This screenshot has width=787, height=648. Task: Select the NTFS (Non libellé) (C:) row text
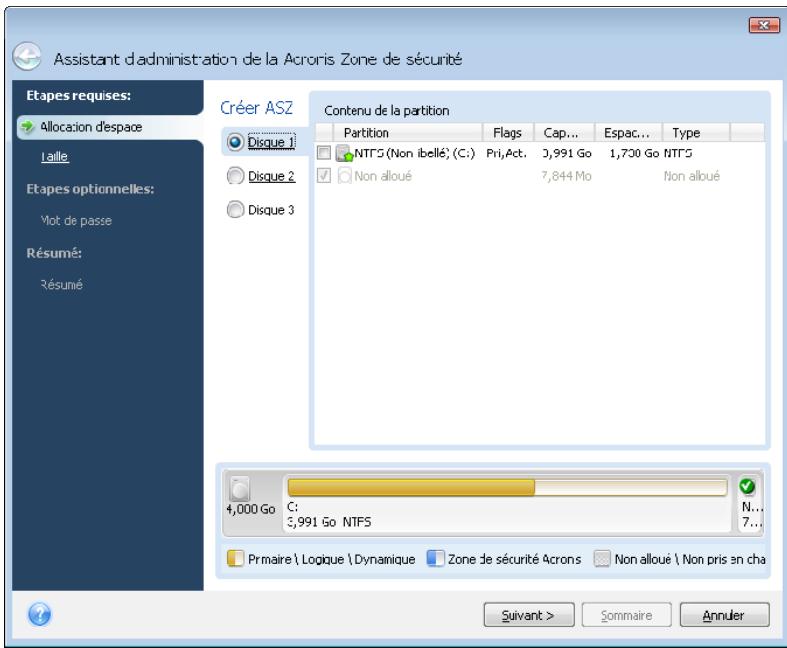(415, 154)
